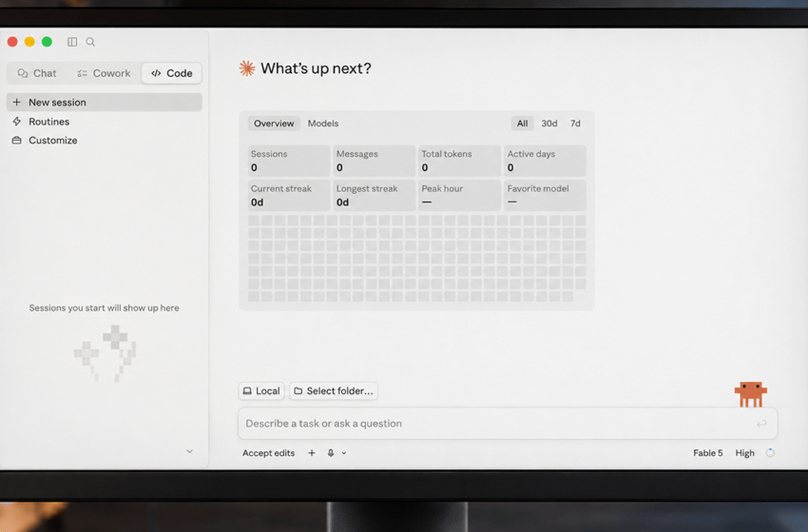Click "Sessions you start will show up here"
This screenshot has height=532, width=808.
pos(105,308)
